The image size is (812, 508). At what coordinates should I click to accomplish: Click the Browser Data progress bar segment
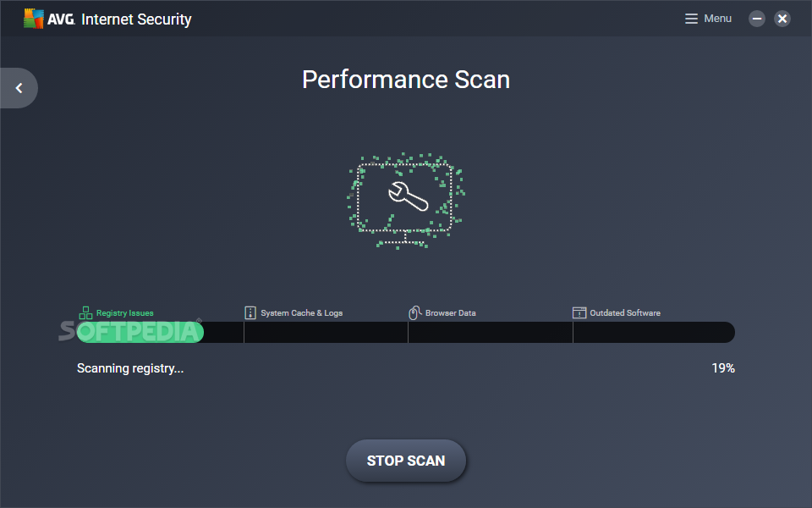[x=491, y=332]
